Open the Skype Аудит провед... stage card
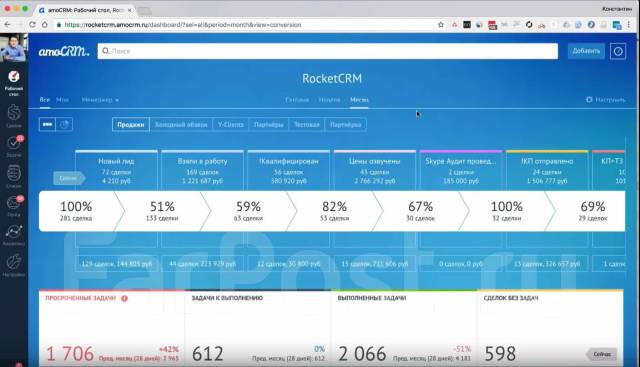This screenshot has width=640, height=367. coord(461,171)
